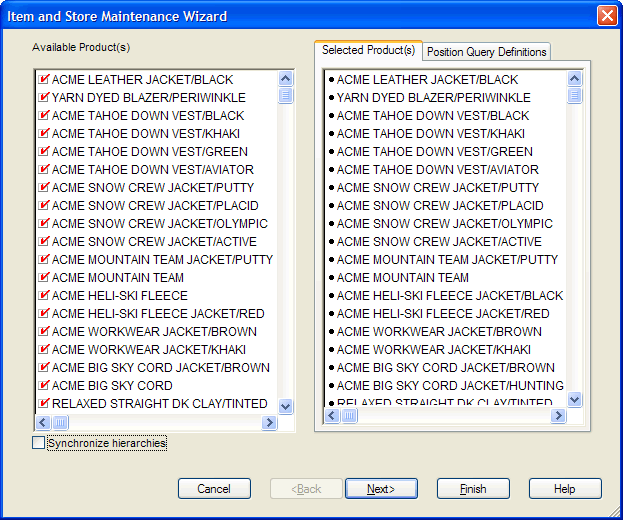Toggle ACME WORKWEAR JACKET/KHAKI checkbox
Viewport: 623px width, 520px height.
[44, 350]
